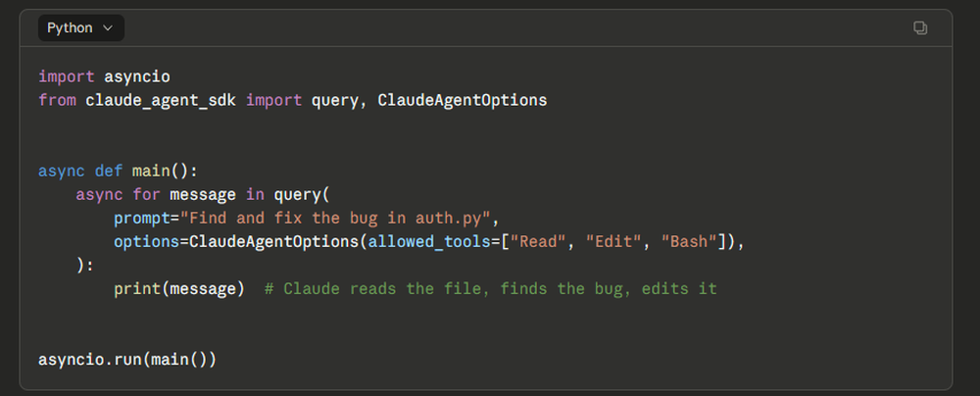This screenshot has height=396, width=980.
Task: Click the 'asyncio.run(main())' line
Action: [x=127, y=360]
